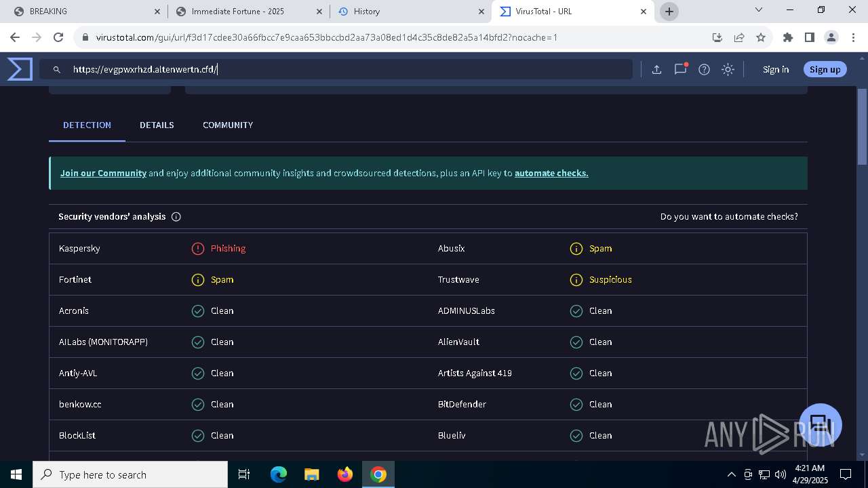Click AILabs (MONITORAPP) vendor name
Viewport: 868px width, 488px height.
tap(103, 342)
